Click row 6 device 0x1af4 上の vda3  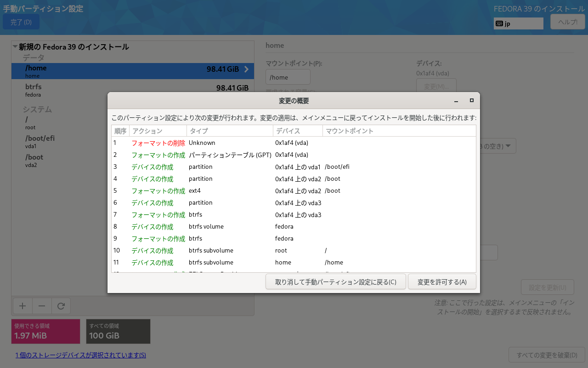coord(298,203)
